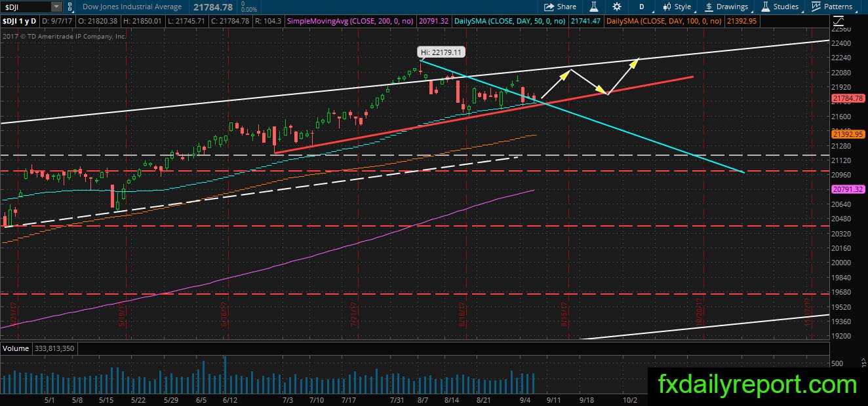This screenshot has width=868, height=406.
Task: Click the TD Ameritrade IP Company copyright text
Action: coord(64,37)
